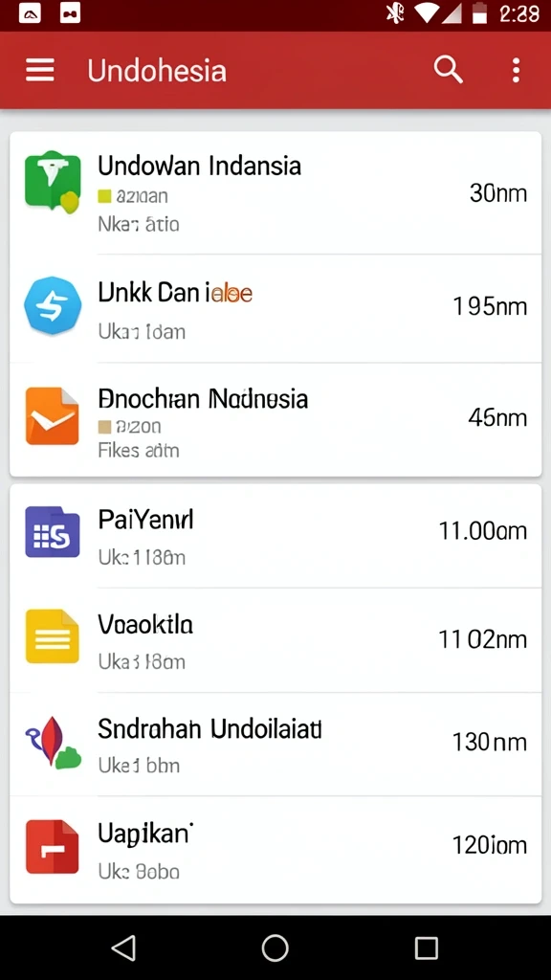
Task: Select the Voaokila list item
Action: (x=275, y=640)
